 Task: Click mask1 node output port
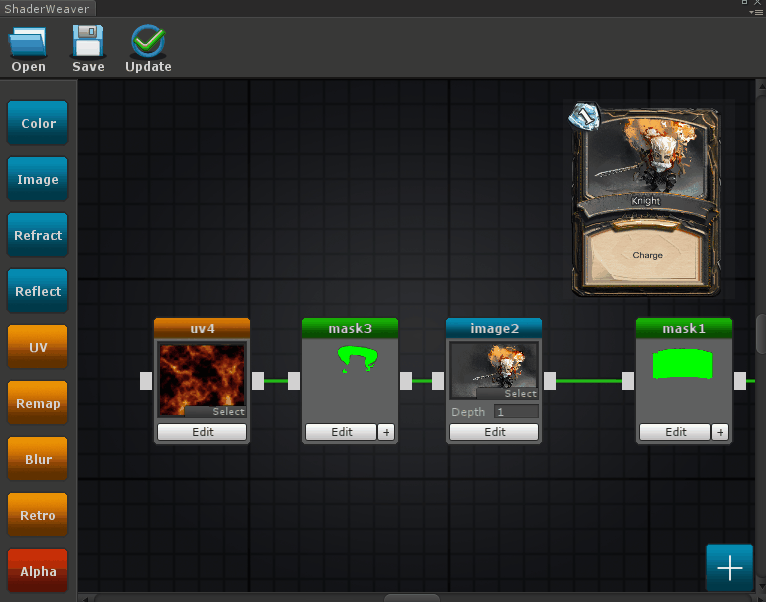coord(740,381)
